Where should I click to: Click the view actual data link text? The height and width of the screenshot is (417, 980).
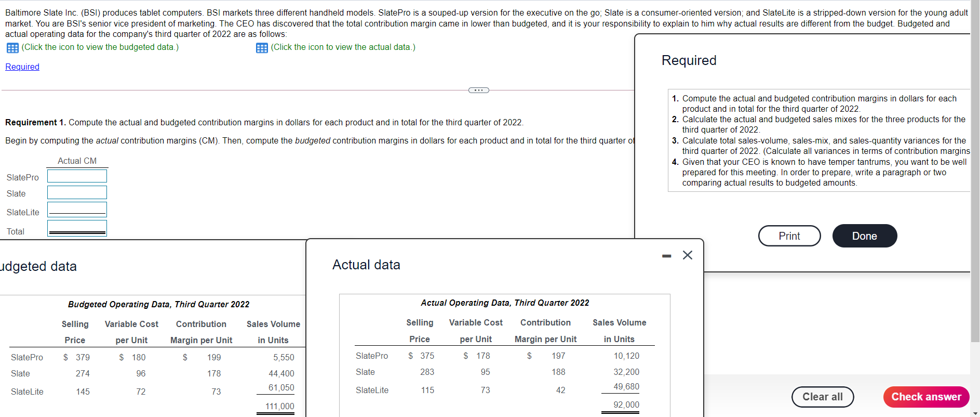coord(343,47)
